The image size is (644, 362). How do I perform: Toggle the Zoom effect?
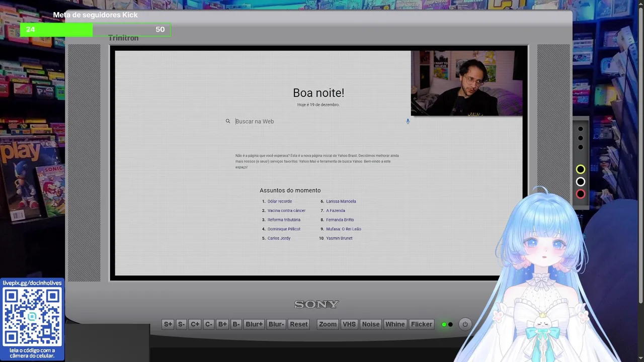click(x=328, y=324)
